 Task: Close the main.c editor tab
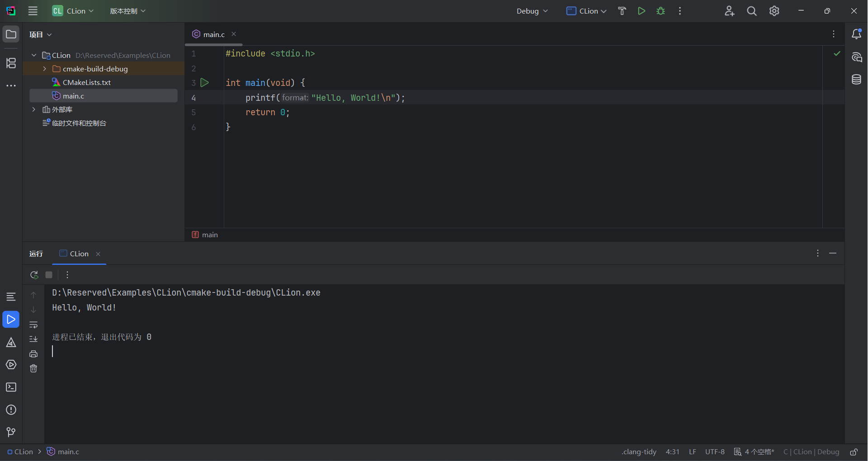click(234, 34)
